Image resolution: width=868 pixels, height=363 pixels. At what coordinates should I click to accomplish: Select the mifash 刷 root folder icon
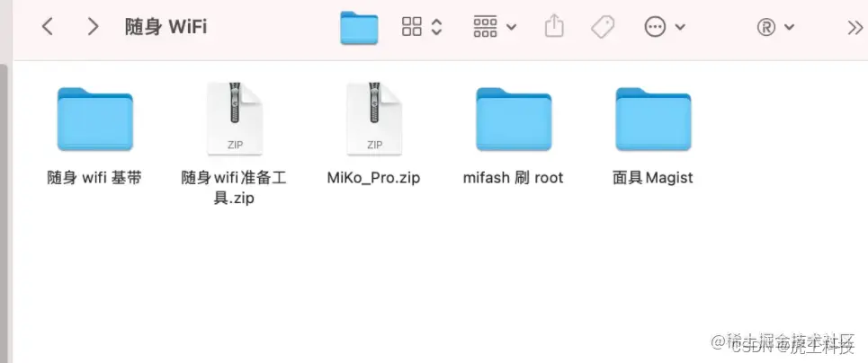point(514,119)
